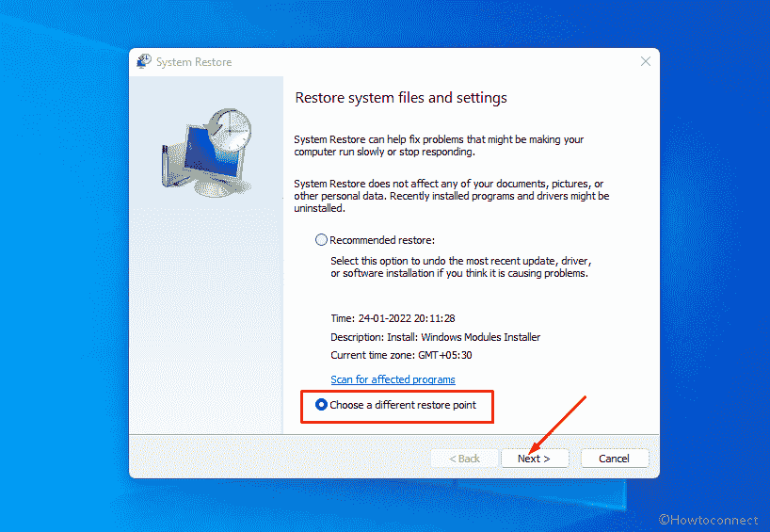
Task: Click Current time zone: GMT+05:30 text
Action: click(401, 355)
